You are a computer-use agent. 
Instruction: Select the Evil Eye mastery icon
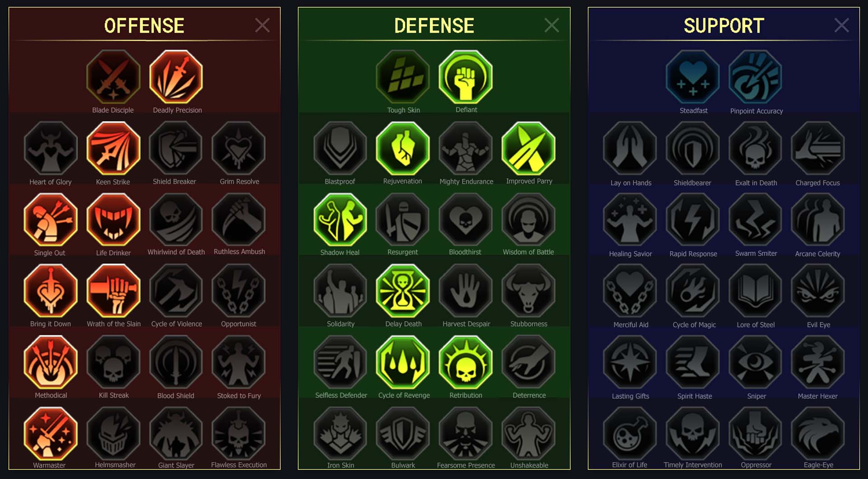tap(818, 291)
